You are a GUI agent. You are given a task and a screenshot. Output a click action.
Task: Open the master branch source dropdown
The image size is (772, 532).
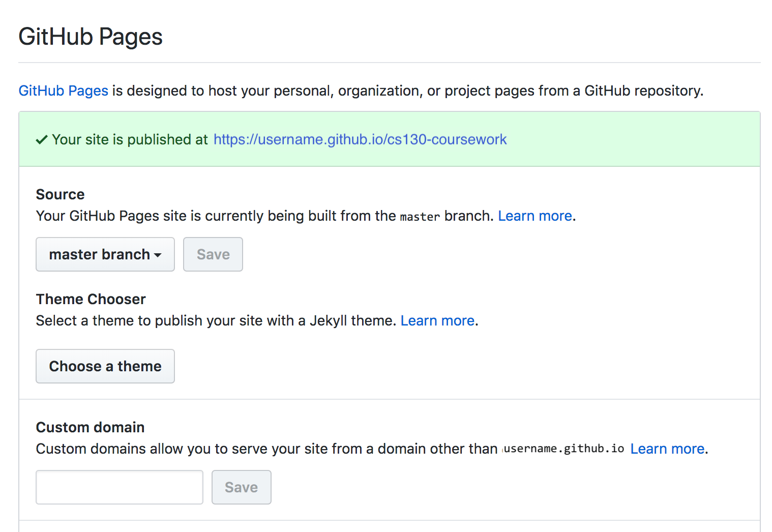[105, 254]
